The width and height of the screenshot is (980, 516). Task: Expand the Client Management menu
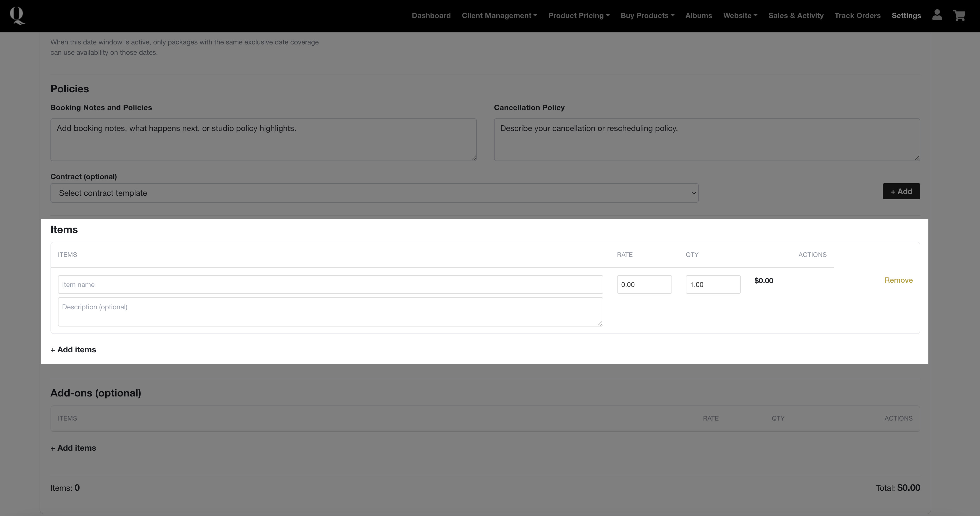coord(499,15)
